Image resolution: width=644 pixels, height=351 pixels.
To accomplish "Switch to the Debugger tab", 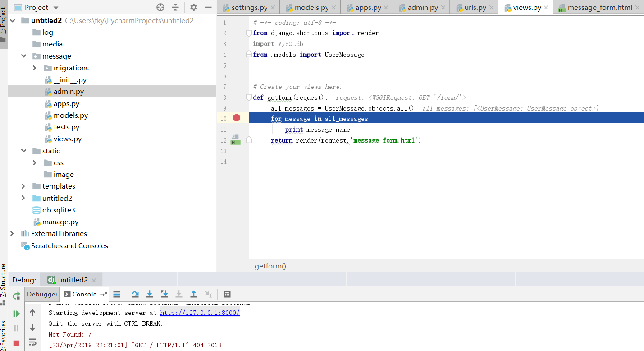I will point(42,294).
